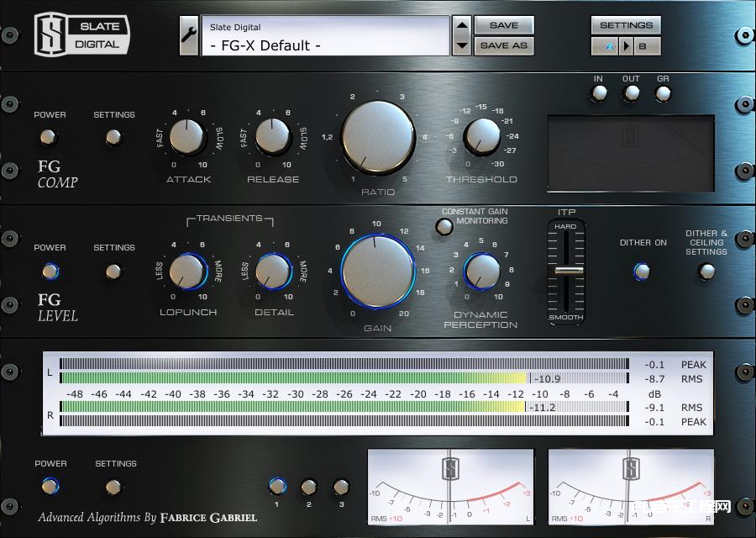Power on the FG COMP module
This screenshot has height=538, width=756.
(49, 136)
